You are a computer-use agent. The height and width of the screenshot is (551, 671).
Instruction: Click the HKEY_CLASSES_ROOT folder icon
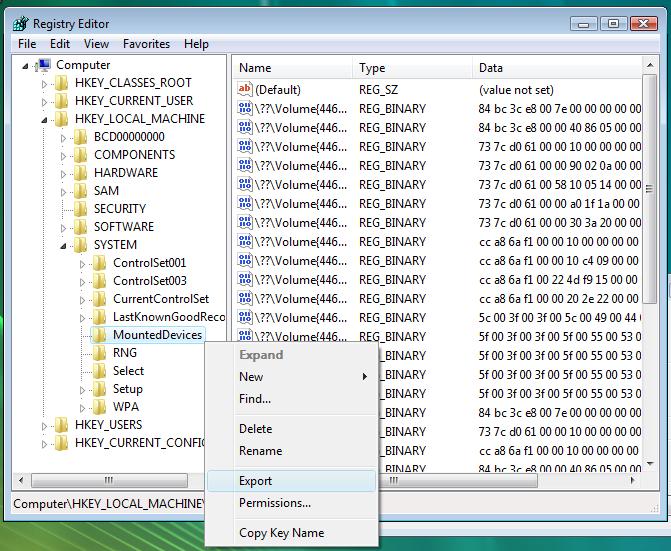[x=61, y=83]
